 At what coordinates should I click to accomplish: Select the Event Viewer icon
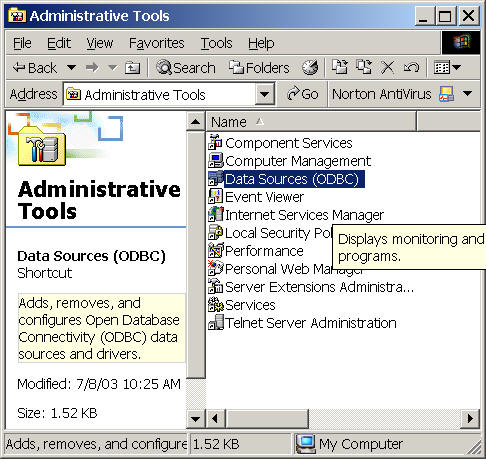[x=215, y=197]
